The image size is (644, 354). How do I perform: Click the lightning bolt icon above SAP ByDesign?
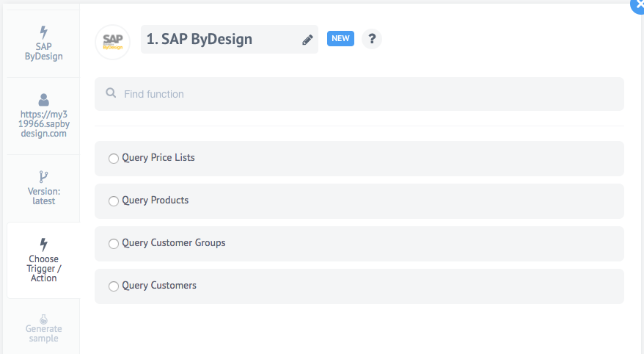[x=43, y=32]
